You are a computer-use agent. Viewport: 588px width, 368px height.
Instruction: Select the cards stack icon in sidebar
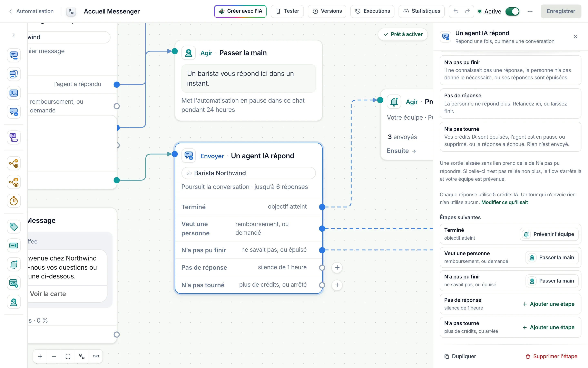click(14, 74)
